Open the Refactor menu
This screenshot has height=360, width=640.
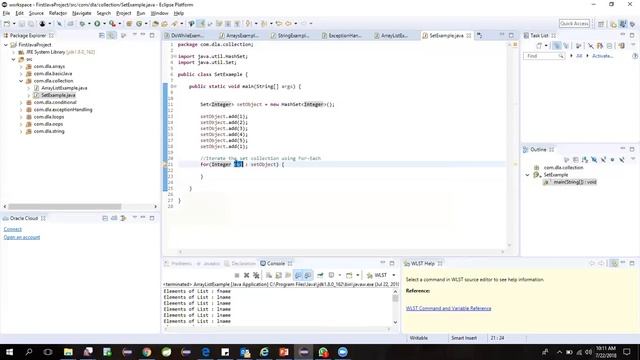click(x=58, y=13)
